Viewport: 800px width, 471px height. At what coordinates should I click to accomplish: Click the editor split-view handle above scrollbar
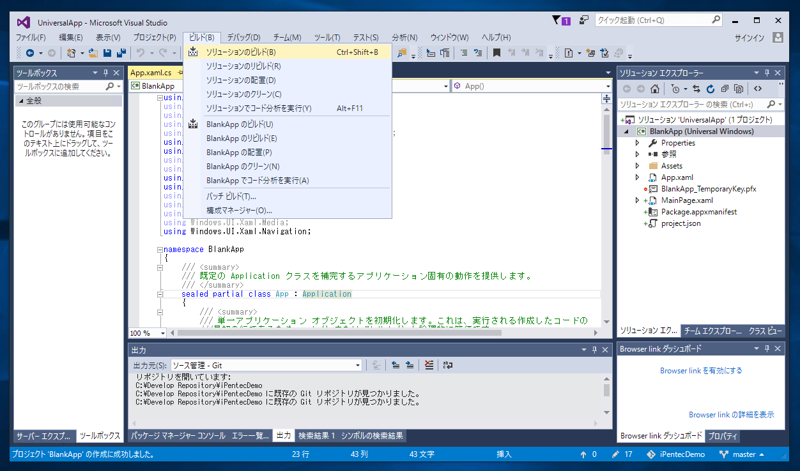click(x=607, y=99)
